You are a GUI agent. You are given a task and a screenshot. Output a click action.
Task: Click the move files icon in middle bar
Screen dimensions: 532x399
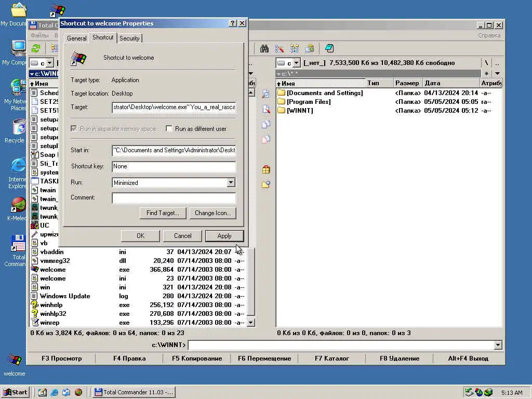pyautogui.click(x=265, y=139)
